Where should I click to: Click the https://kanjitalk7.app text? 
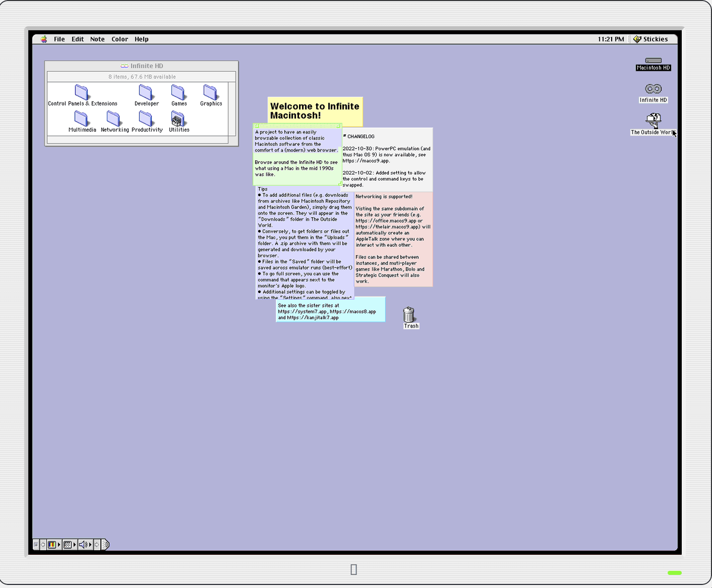point(313,317)
